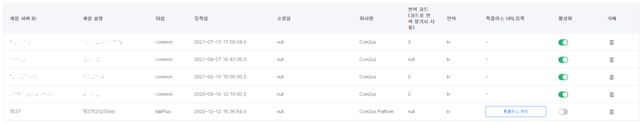644x124 pixels.
Task: Click the 활성화 column header
Action: click(x=565, y=19)
